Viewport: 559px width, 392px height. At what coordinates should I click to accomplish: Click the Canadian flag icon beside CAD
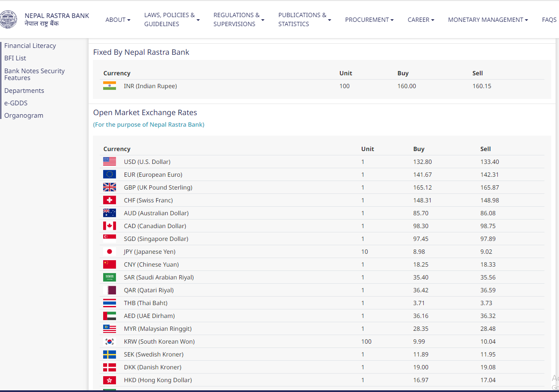point(110,226)
